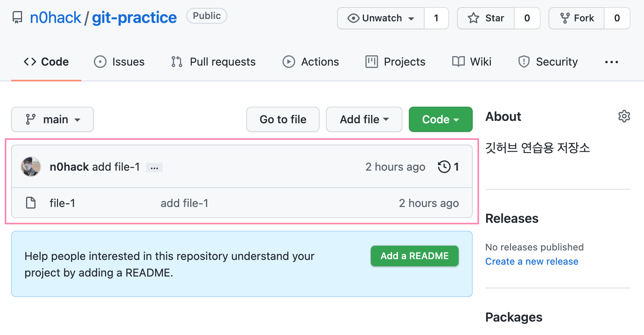View commit history clock icon
The width and height of the screenshot is (644, 335).
[x=444, y=167]
